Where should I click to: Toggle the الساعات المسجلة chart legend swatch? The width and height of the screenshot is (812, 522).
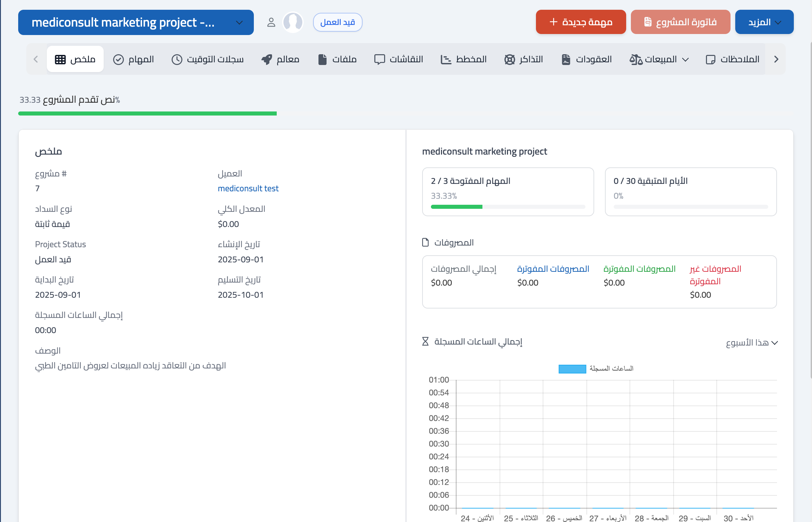pos(572,369)
